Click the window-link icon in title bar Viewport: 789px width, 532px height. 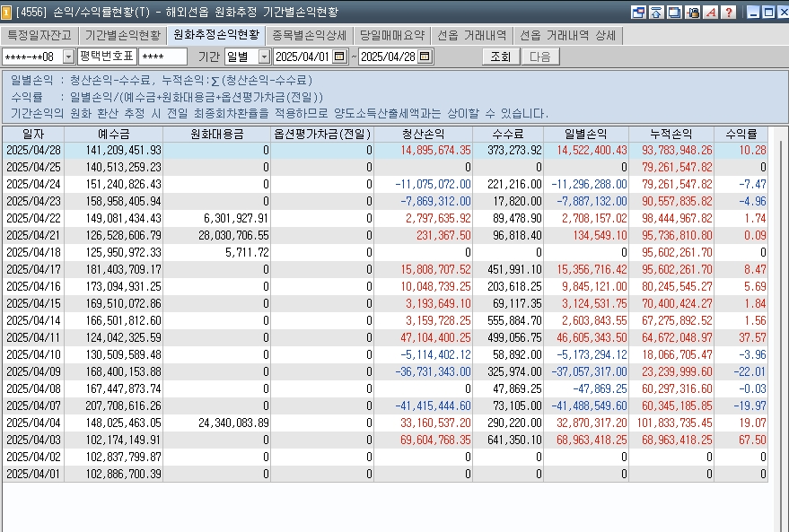pyautogui.click(x=638, y=12)
